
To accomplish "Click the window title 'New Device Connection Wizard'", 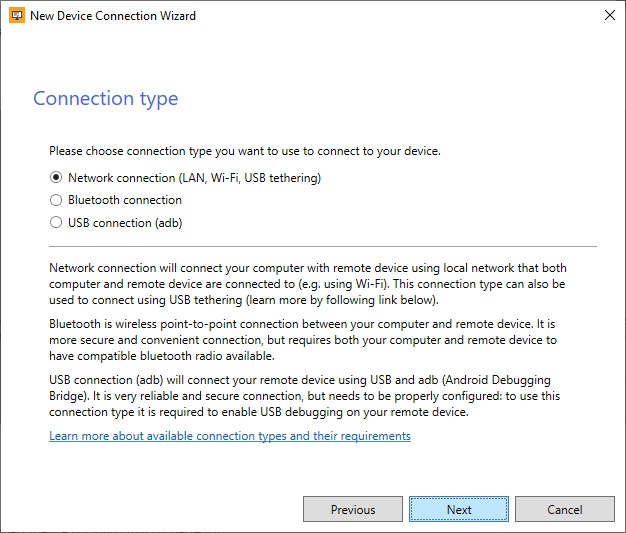I will [113, 16].
